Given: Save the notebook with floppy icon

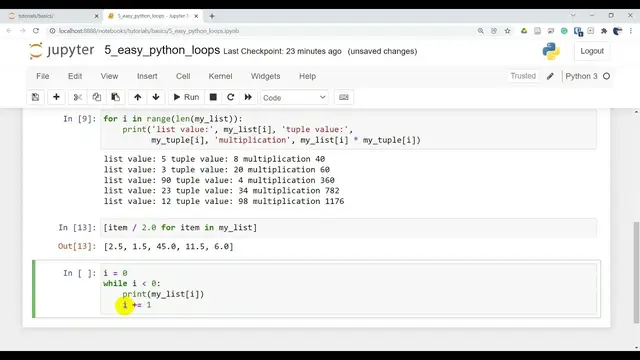Looking at the screenshot, I should (x=36, y=97).
